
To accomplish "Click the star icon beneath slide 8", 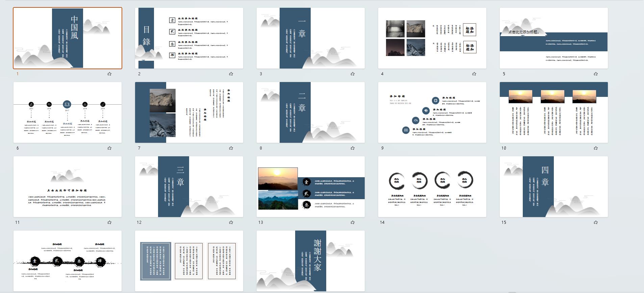I will tap(353, 148).
